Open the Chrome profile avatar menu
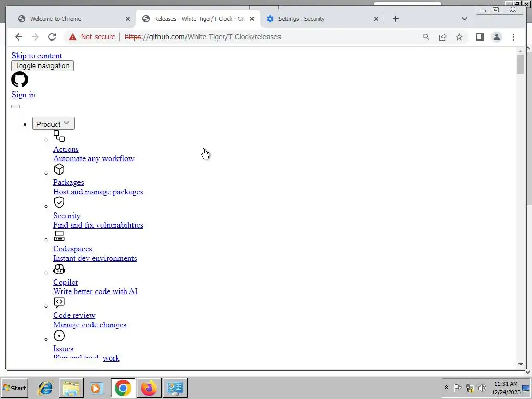The image size is (532, 399). coord(496,37)
